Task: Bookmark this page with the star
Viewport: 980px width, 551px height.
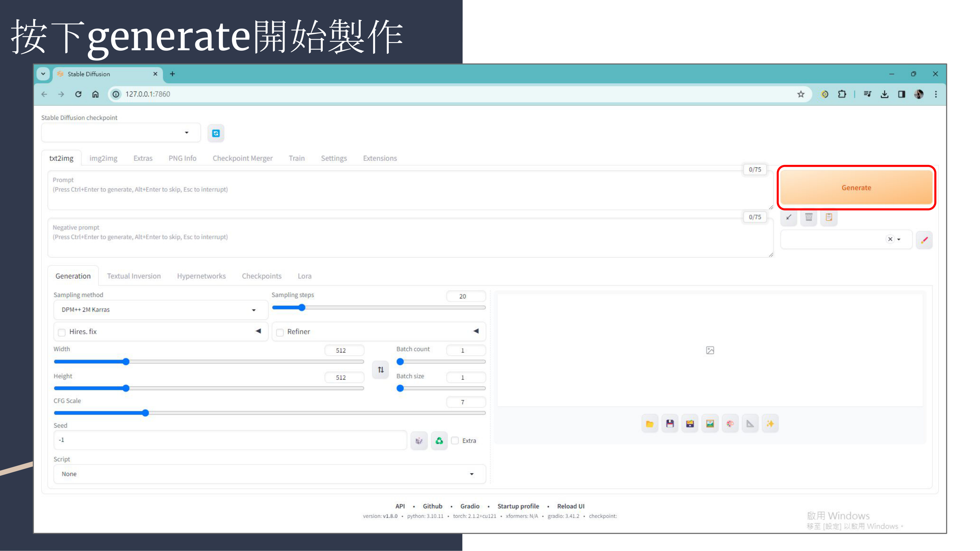Action: pyautogui.click(x=800, y=94)
